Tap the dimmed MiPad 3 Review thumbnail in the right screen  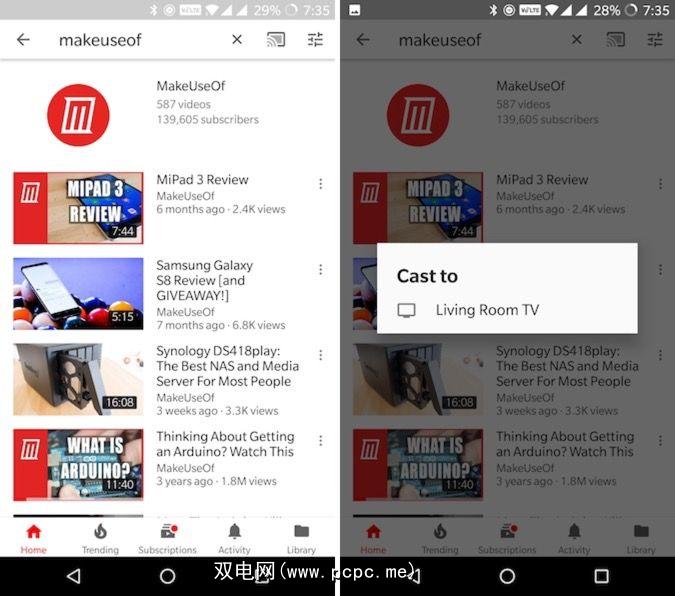[418, 208]
